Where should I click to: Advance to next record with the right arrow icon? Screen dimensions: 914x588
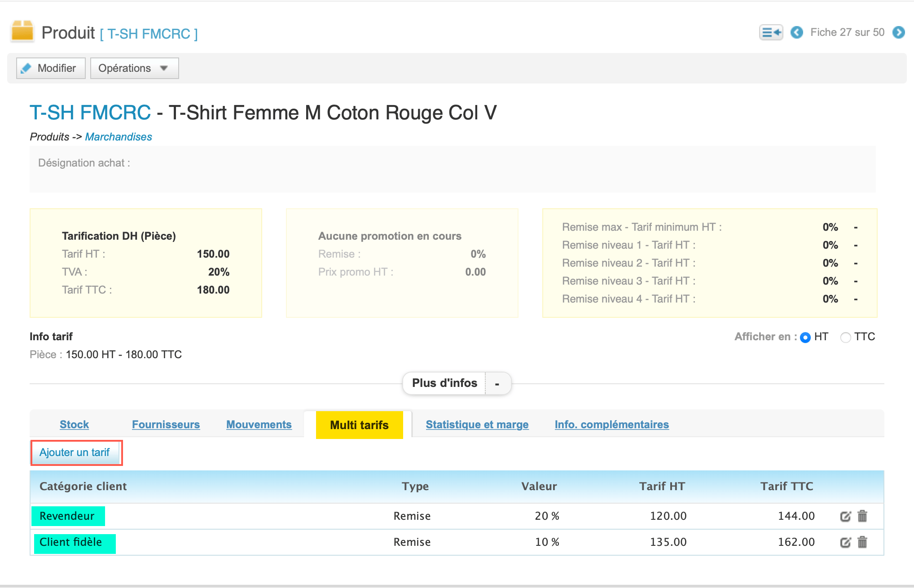pos(899,33)
